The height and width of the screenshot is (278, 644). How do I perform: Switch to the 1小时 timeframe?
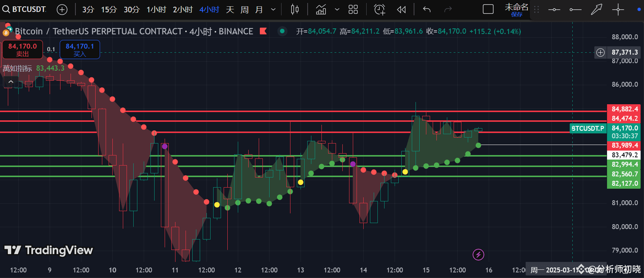[x=156, y=10]
